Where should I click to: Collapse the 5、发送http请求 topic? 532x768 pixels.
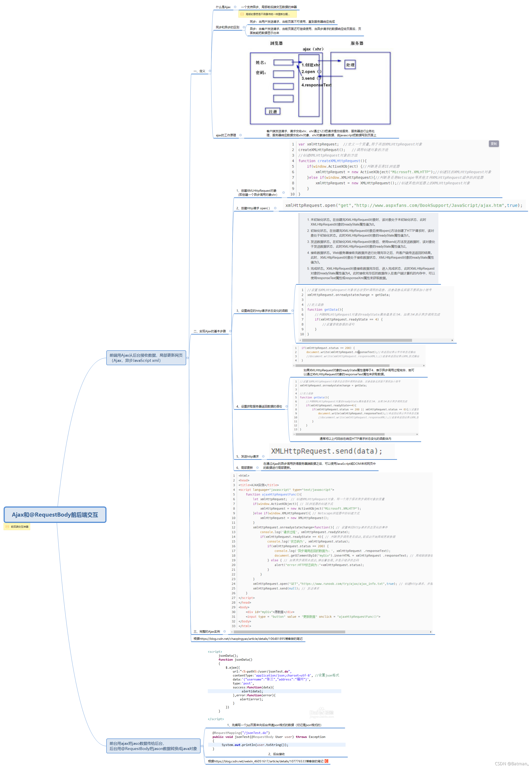pyautogui.click(x=263, y=456)
